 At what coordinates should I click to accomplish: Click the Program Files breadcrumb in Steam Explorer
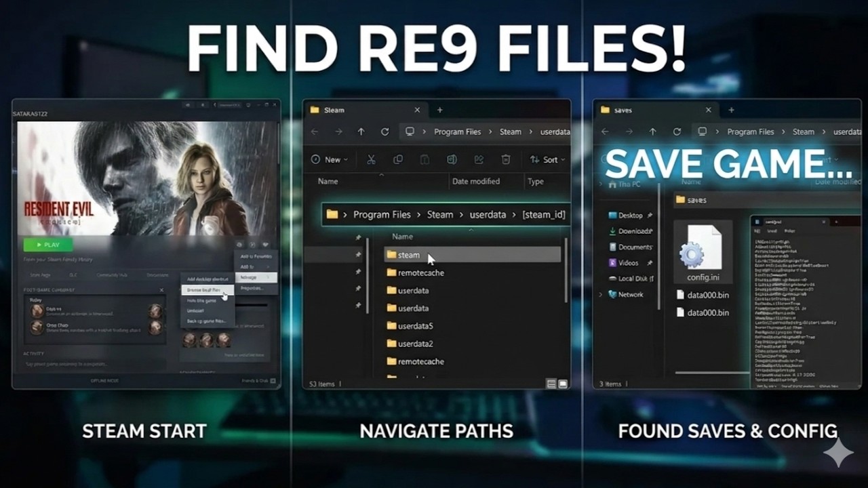pyautogui.click(x=458, y=132)
